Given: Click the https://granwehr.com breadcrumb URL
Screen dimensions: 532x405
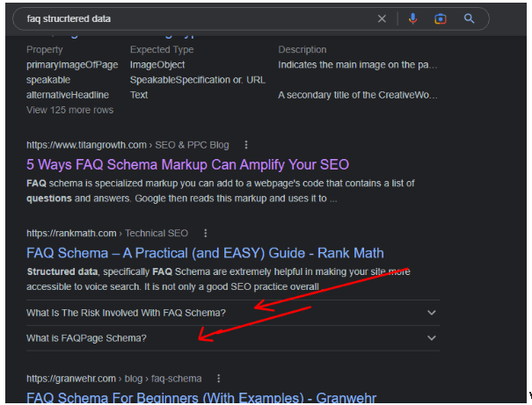Looking at the screenshot, I should (x=71, y=379).
